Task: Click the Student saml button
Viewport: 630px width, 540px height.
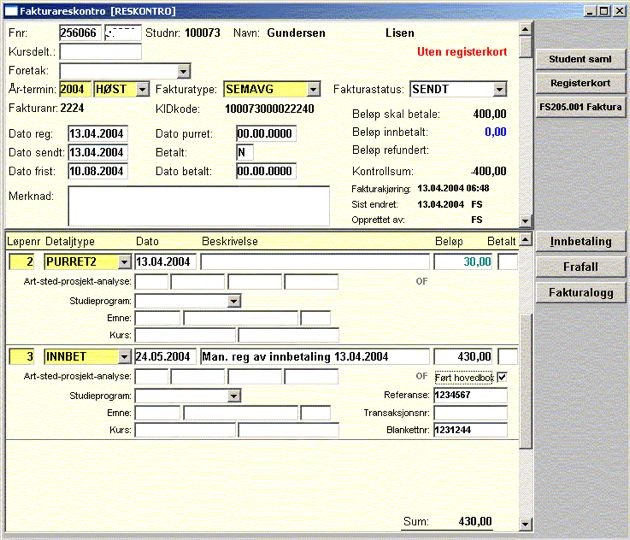Action: pyautogui.click(x=580, y=59)
